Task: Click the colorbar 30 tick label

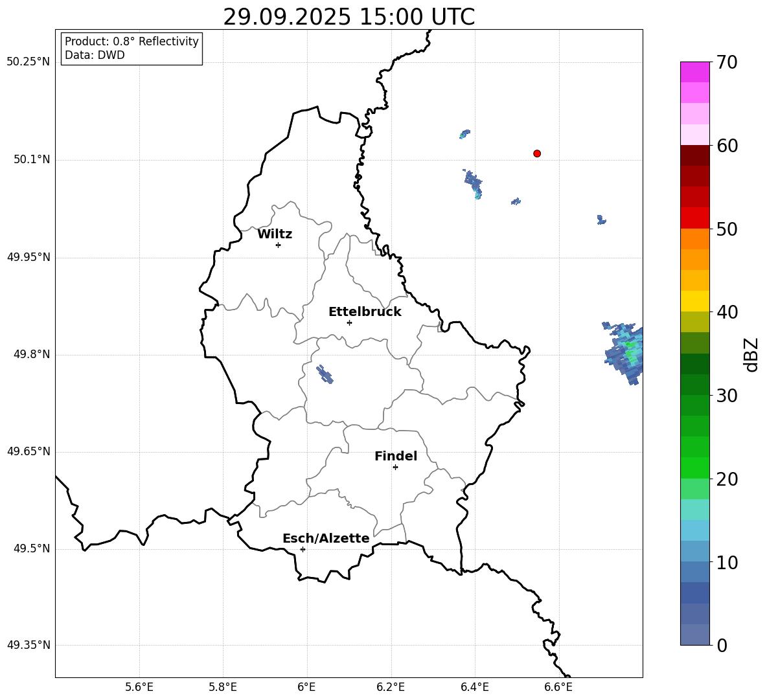Action: point(727,395)
